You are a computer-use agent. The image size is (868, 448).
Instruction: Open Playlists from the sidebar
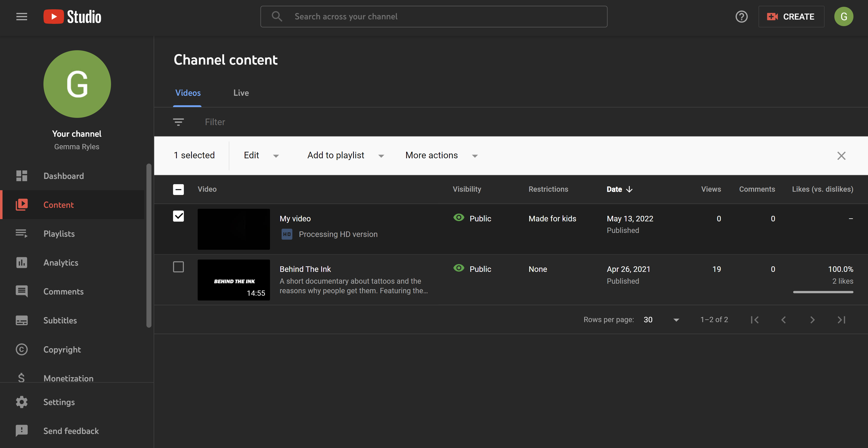(72, 234)
